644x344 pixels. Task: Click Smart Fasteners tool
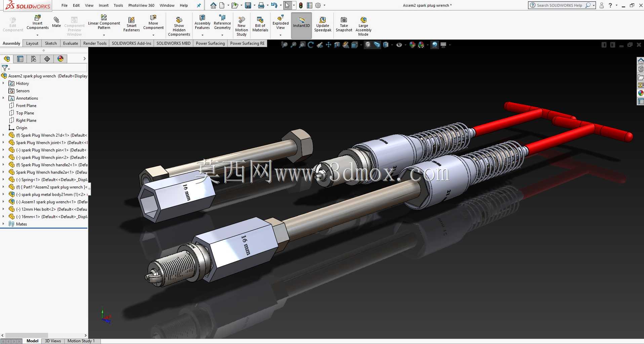[131, 24]
